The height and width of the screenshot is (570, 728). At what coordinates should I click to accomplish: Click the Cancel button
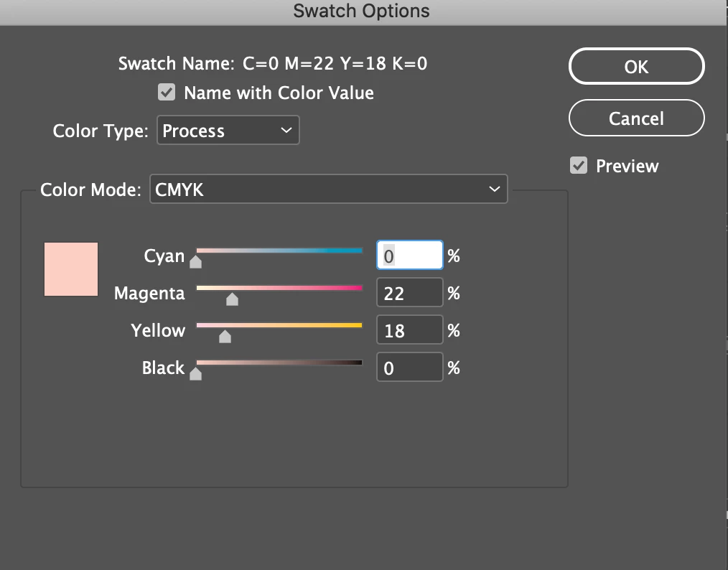(x=636, y=118)
